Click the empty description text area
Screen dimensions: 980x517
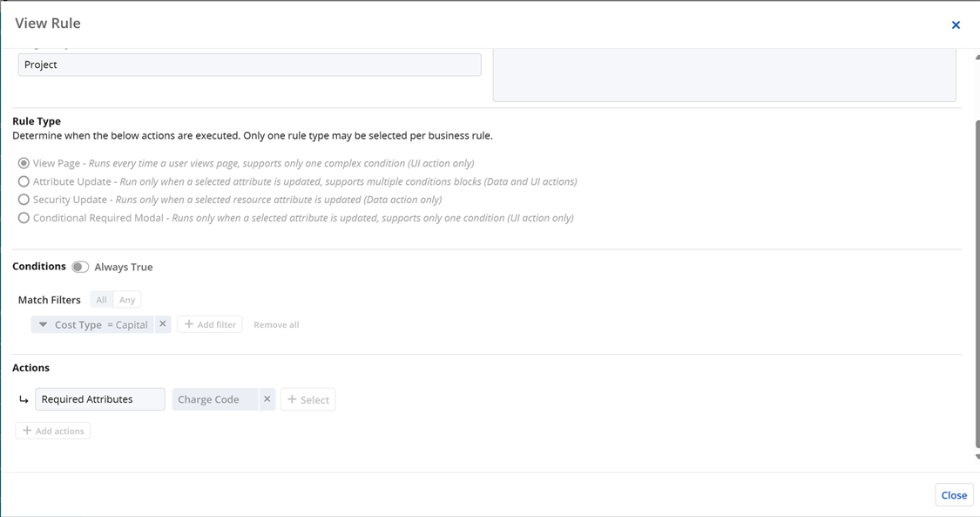(x=725, y=74)
